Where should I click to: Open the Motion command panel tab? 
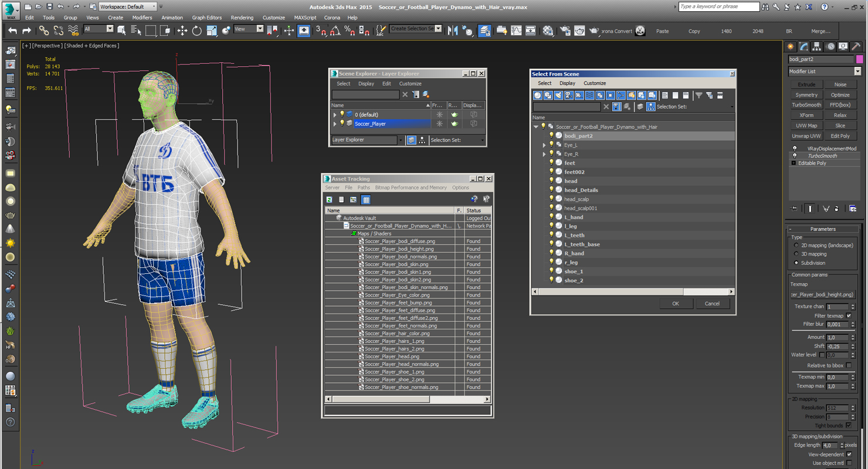click(x=830, y=47)
